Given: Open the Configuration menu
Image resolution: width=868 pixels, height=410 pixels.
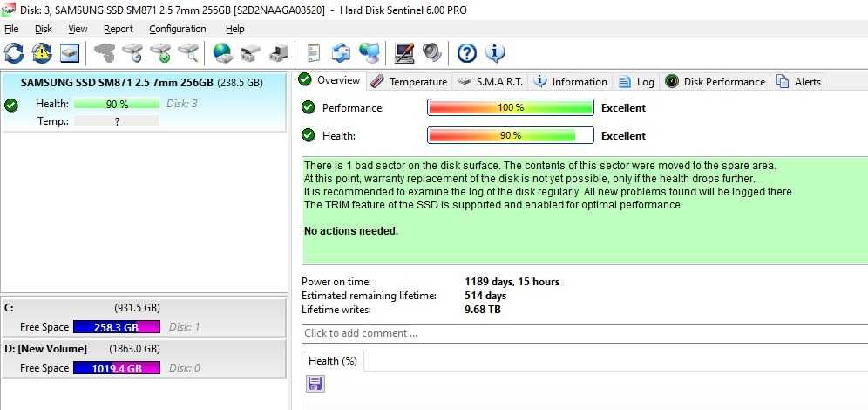Looking at the screenshot, I should pyautogui.click(x=178, y=29).
